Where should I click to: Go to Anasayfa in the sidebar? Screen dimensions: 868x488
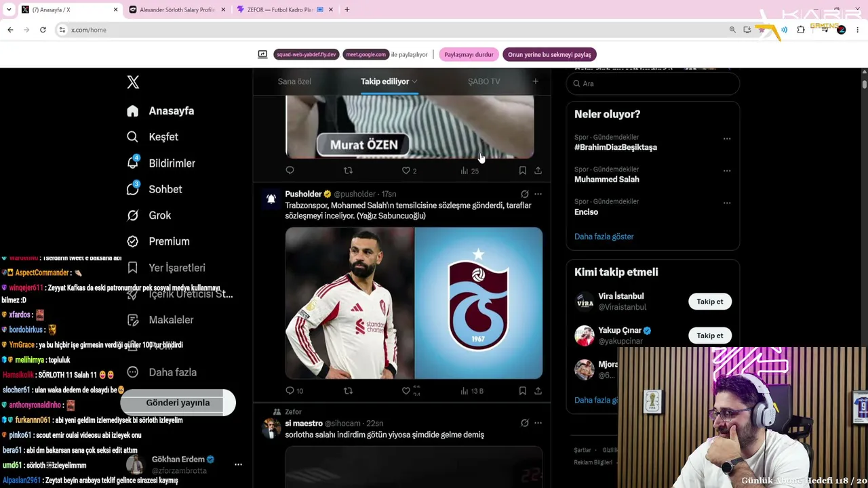(x=161, y=110)
